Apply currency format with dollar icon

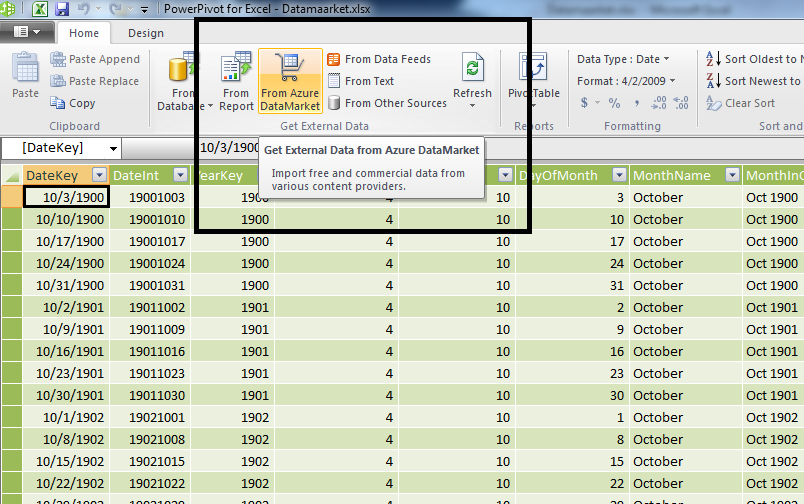point(585,103)
